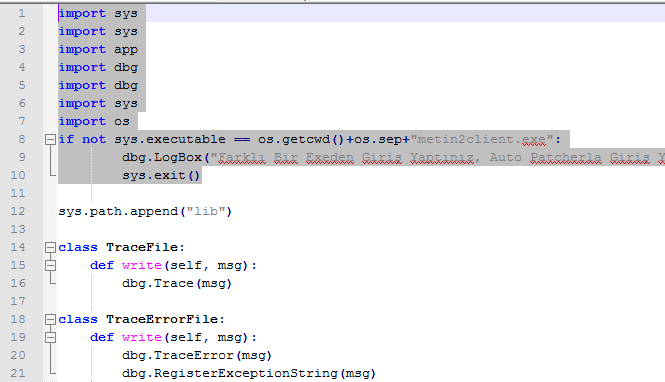This screenshot has height=382, width=665.
Task: Click line number 12 in the margin
Action: point(18,211)
